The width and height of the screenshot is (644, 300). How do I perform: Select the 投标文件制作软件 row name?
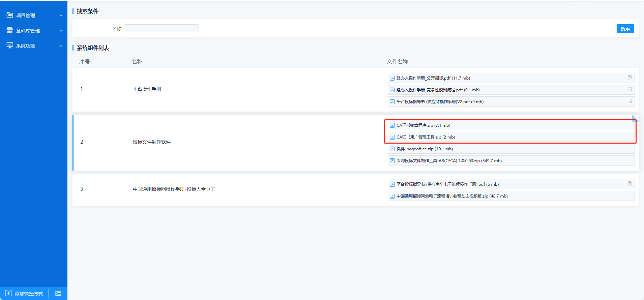point(151,142)
